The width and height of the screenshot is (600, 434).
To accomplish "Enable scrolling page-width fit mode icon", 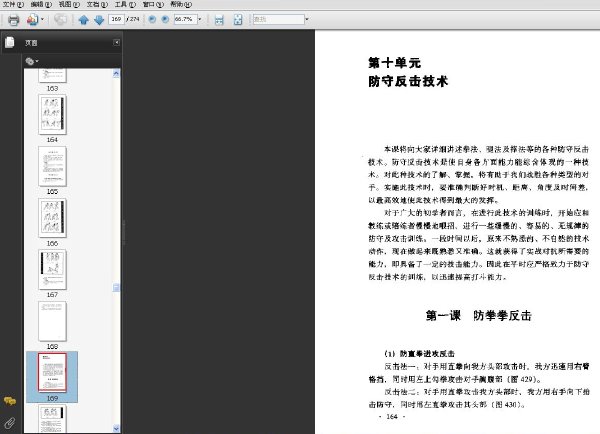I will (219, 20).
